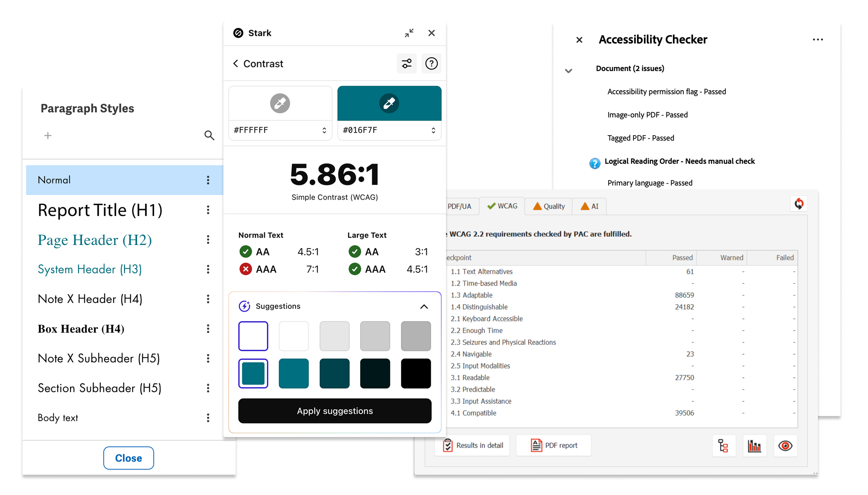This screenshot has height=495, width=868.
Task: Select selected white suggestion swatch
Action: 253,336
